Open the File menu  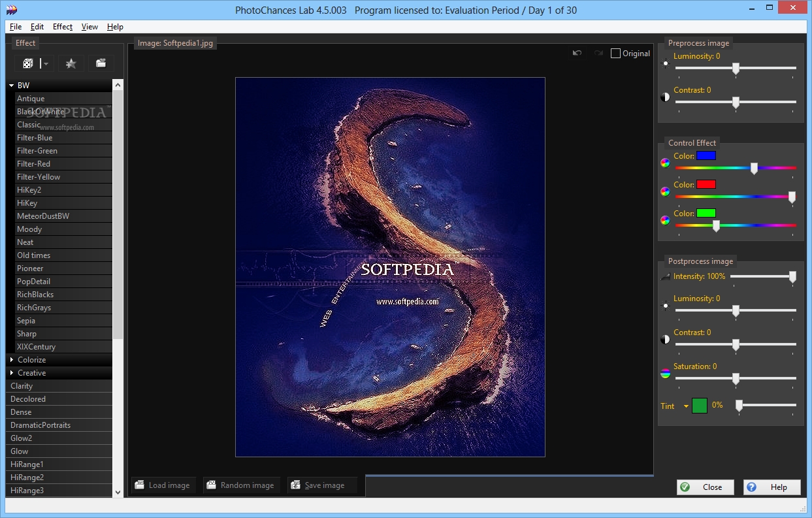16,27
